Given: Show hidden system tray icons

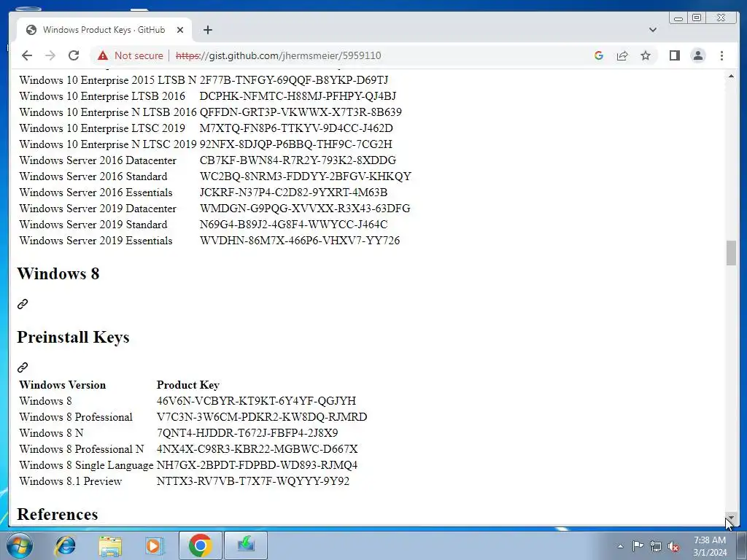Looking at the screenshot, I should click(x=620, y=546).
